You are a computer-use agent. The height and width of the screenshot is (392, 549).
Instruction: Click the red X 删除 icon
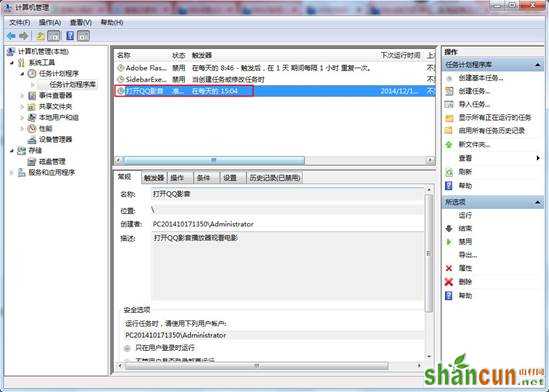[x=449, y=282]
